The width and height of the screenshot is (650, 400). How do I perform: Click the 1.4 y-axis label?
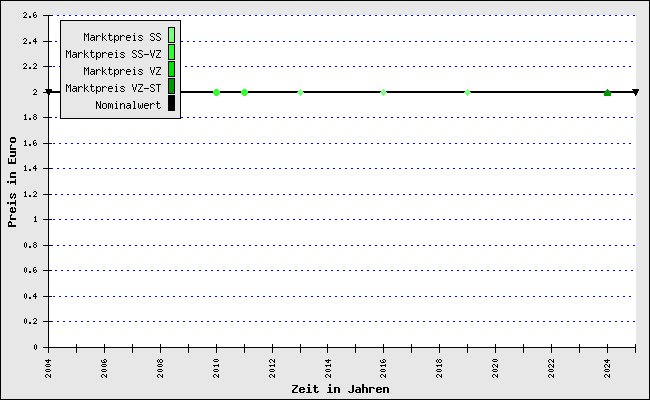pos(30,168)
